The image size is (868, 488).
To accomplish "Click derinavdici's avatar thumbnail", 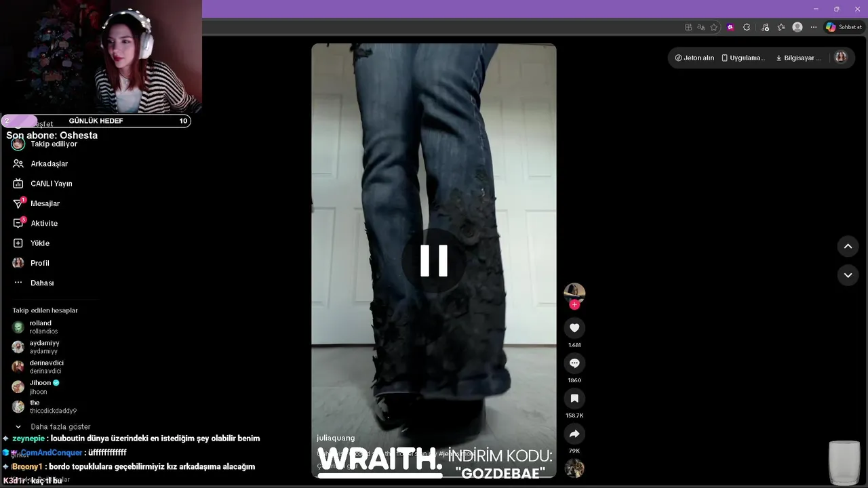I will [18, 367].
